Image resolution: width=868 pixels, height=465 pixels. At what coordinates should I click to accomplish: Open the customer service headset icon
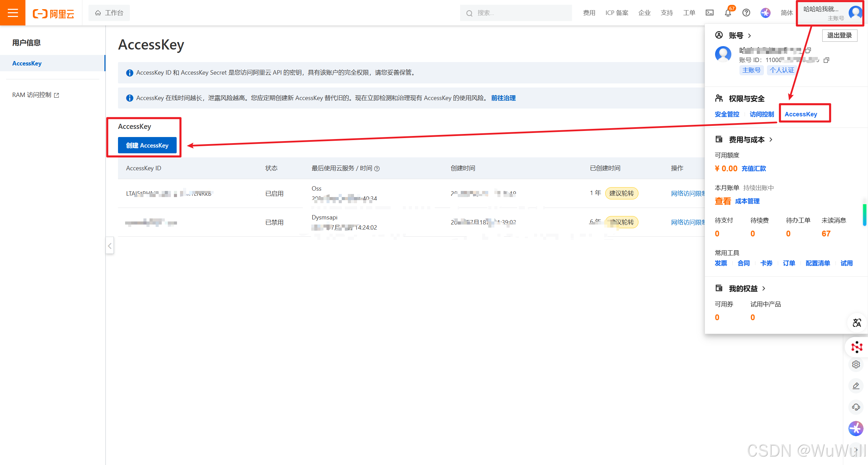pos(856,407)
